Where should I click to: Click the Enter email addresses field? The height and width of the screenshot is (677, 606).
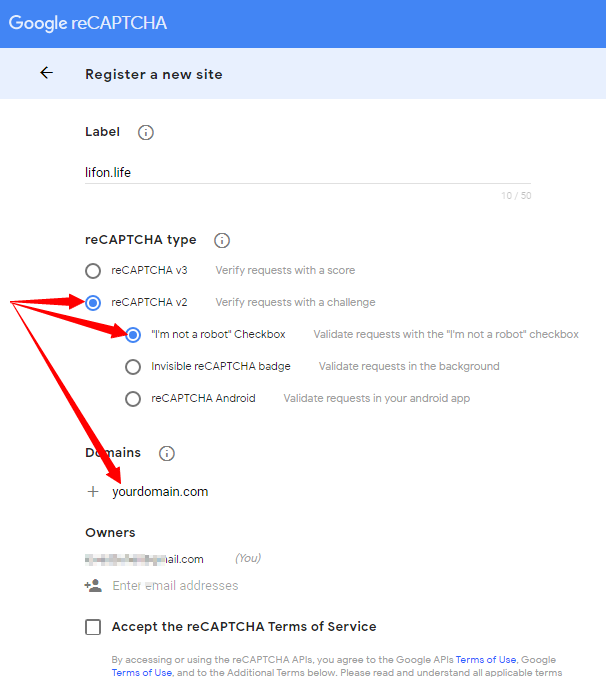[175, 585]
